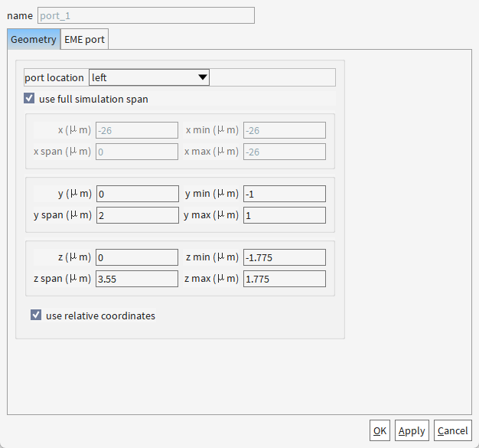Edit the z max (µm) field
479x448 pixels.
pos(285,279)
